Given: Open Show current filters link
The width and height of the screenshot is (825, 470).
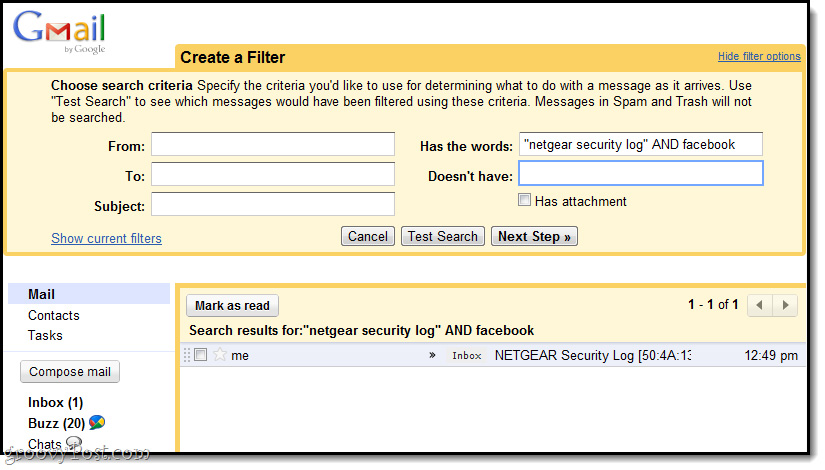Looking at the screenshot, I should click(x=106, y=238).
